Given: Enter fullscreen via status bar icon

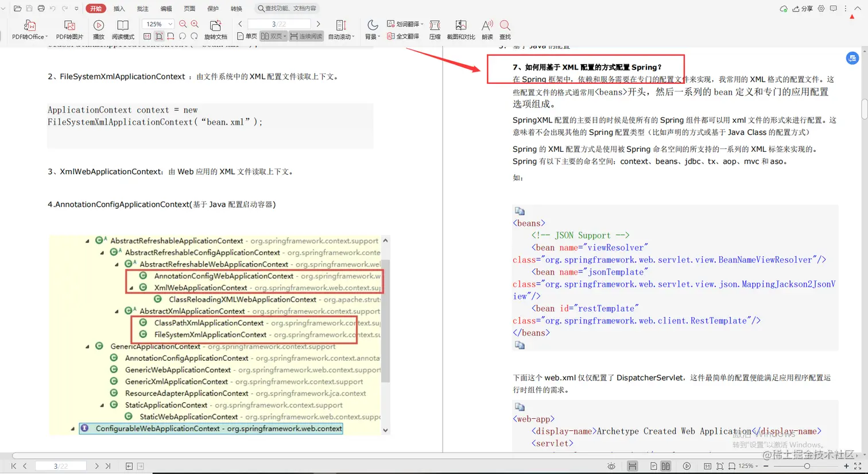Looking at the screenshot, I should tap(858, 466).
